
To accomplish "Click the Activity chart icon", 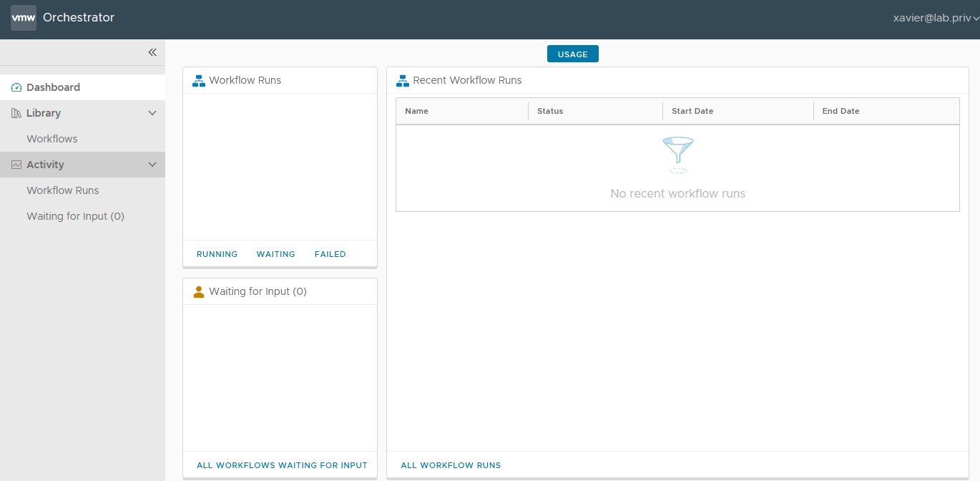I will coord(16,165).
